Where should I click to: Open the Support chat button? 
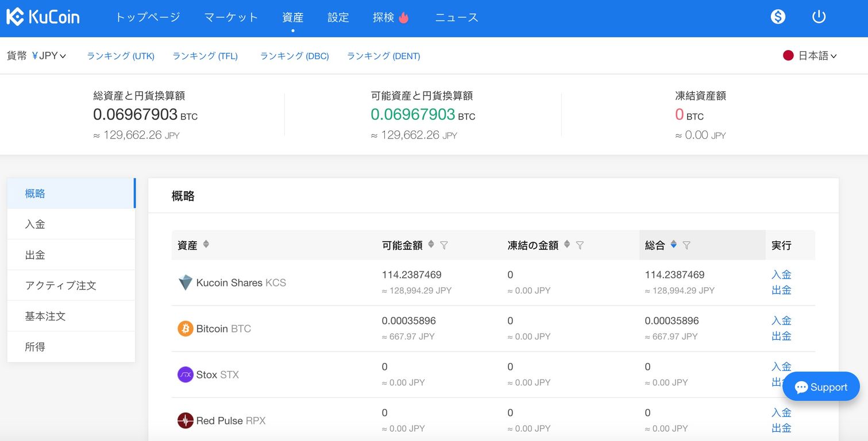click(821, 387)
